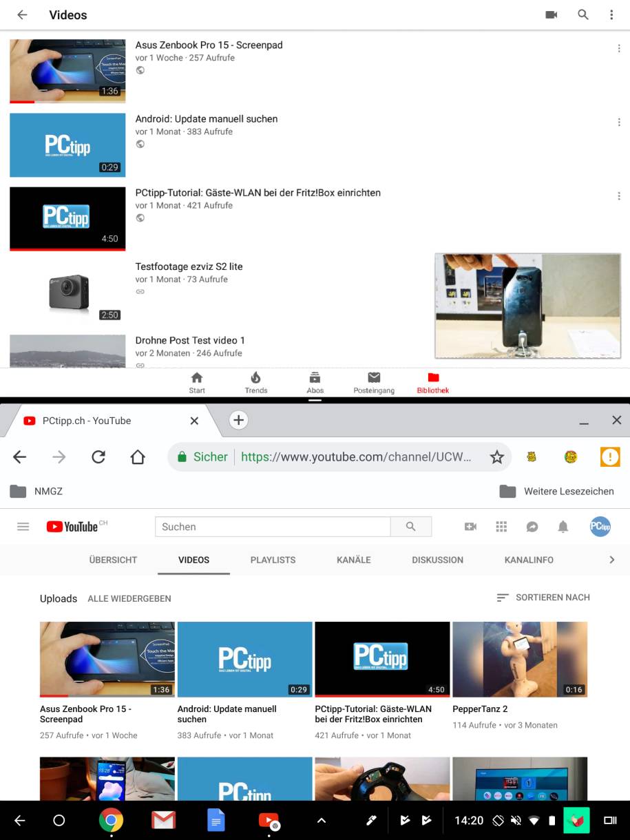Open Gmail from the taskbar
Viewport: 630px width, 840px height.
click(x=163, y=820)
